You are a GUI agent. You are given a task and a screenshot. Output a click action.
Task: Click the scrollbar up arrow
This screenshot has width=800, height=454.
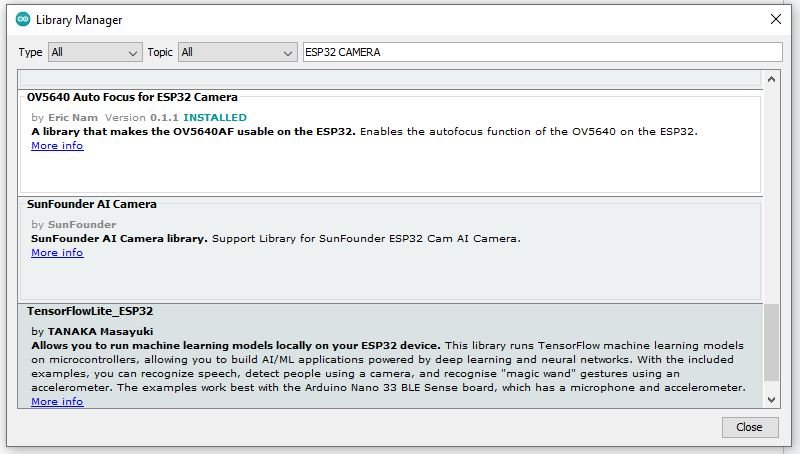click(771, 79)
